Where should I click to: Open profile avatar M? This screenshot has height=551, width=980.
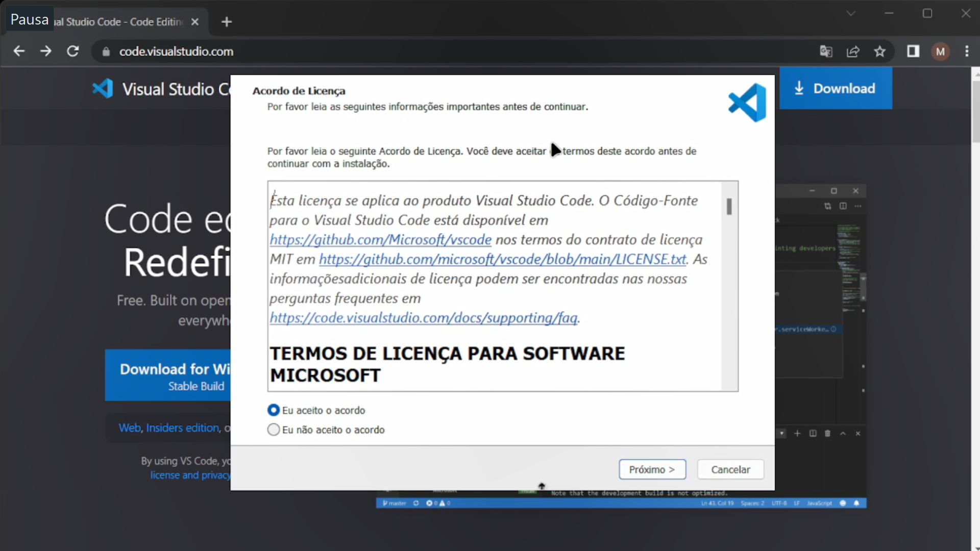(940, 52)
